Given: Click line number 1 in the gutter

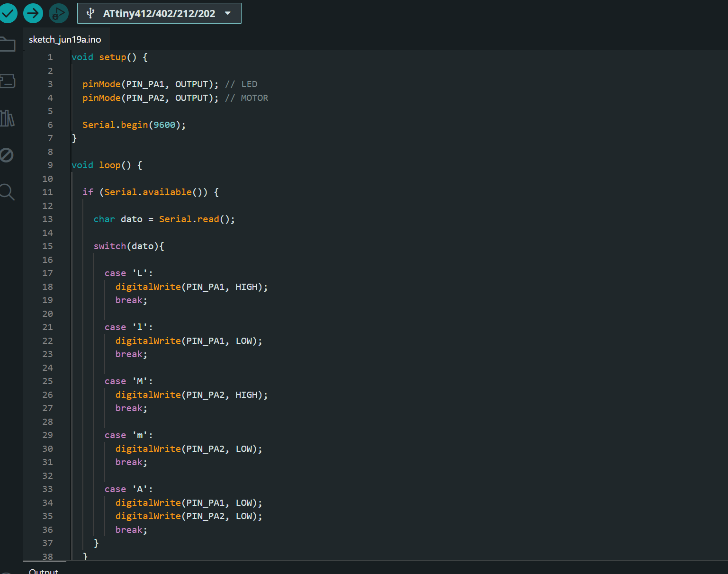Looking at the screenshot, I should tap(50, 57).
